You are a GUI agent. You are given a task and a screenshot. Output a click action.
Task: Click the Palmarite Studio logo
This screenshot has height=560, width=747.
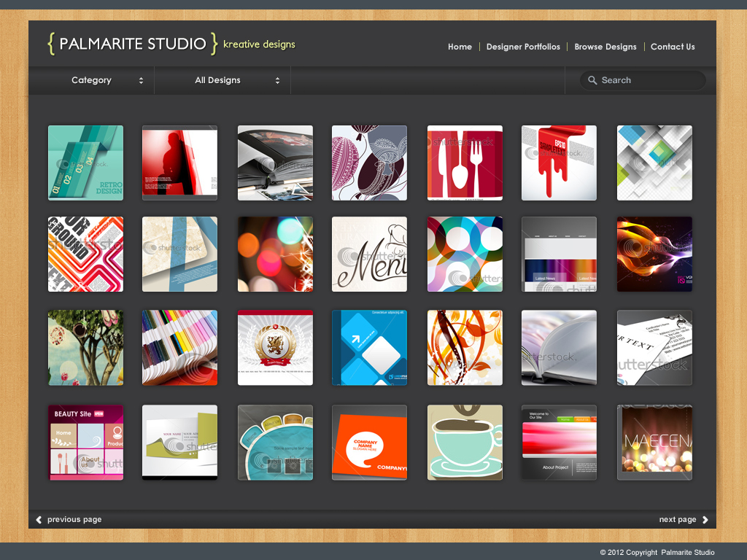click(x=133, y=44)
